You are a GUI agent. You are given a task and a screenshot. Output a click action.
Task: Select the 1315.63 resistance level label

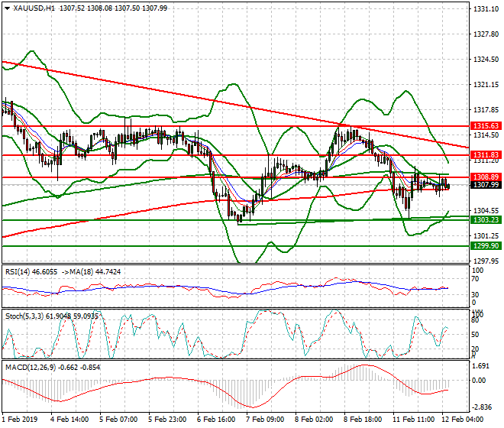click(x=486, y=126)
